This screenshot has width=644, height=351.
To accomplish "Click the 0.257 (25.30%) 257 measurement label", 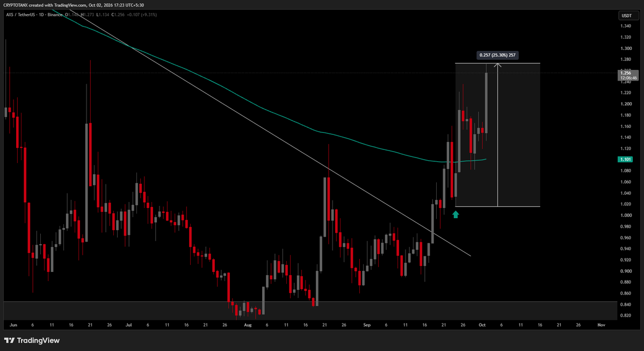I will point(497,55).
